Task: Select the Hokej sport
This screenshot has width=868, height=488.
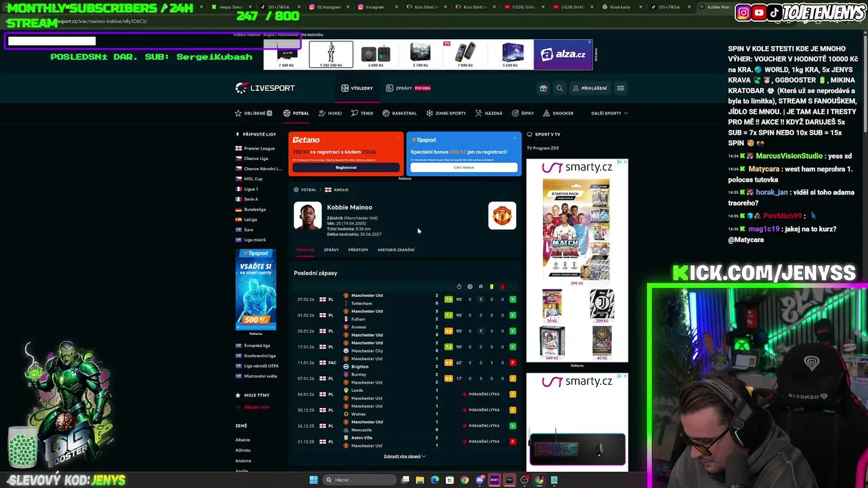Action: 331,113
